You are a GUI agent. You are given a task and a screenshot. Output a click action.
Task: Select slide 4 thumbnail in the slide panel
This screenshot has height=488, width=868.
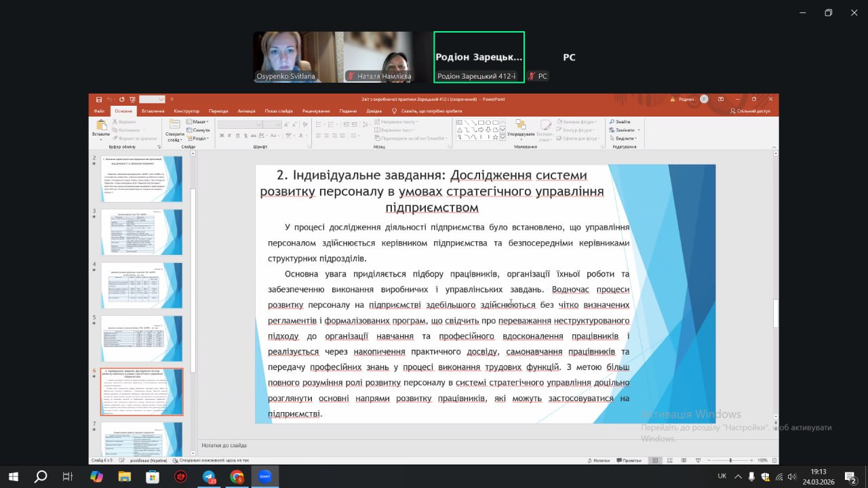(142, 285)
